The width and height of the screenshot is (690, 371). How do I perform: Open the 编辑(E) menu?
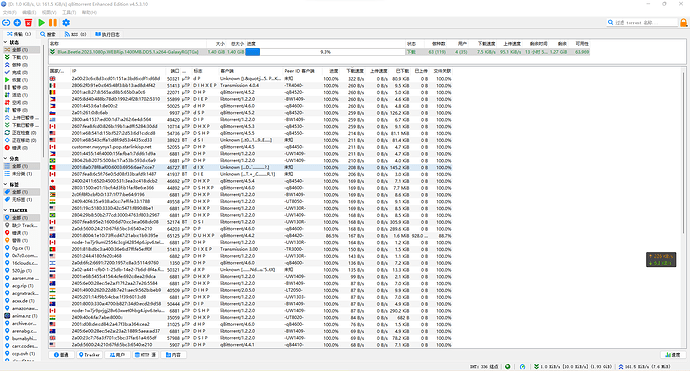pos(29,12)
